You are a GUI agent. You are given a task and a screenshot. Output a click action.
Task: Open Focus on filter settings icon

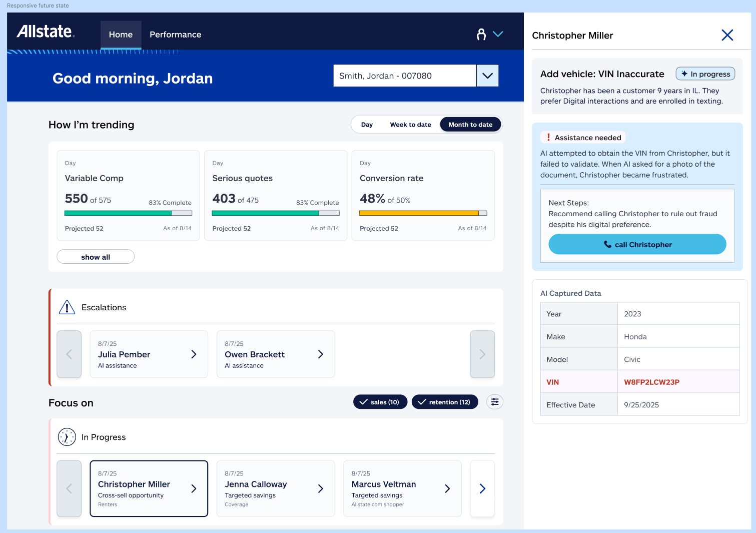494,402
